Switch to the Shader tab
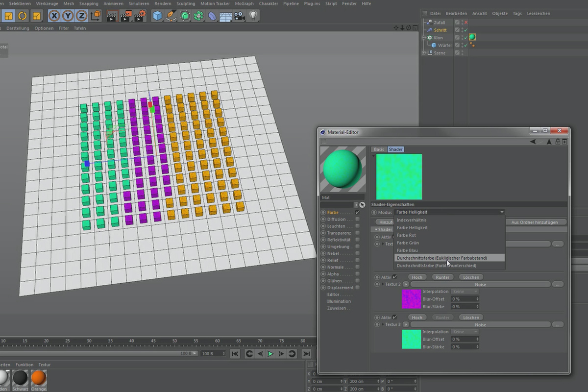 [395, 149]
